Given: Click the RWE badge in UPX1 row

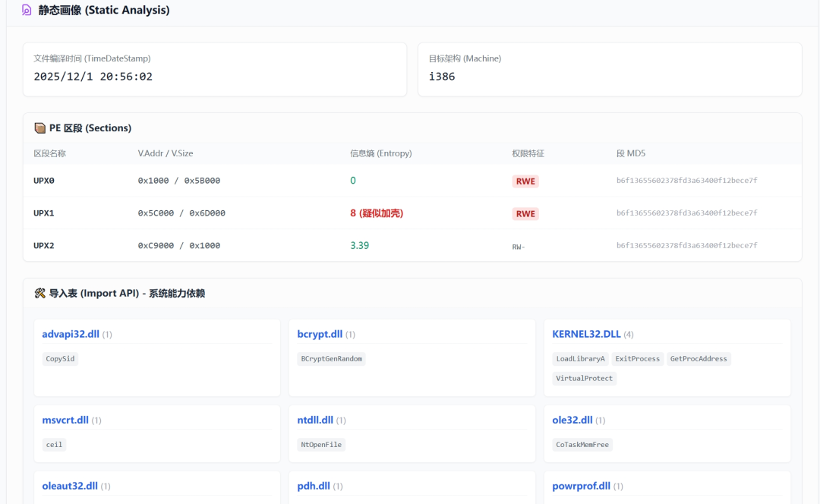Looking at the screenshot, I should [x=525, y=214].
